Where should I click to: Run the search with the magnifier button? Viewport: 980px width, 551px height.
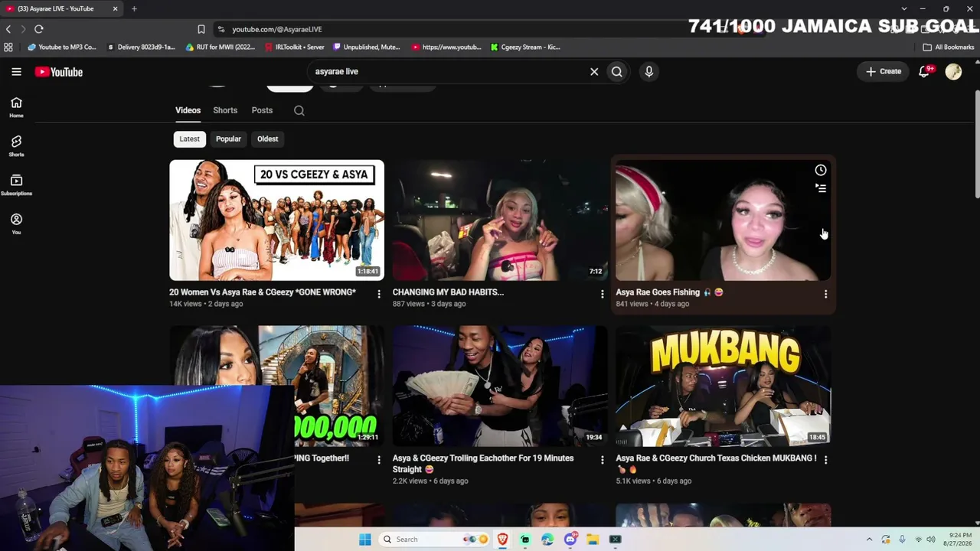pyautogui.click(x=617, y=72)
